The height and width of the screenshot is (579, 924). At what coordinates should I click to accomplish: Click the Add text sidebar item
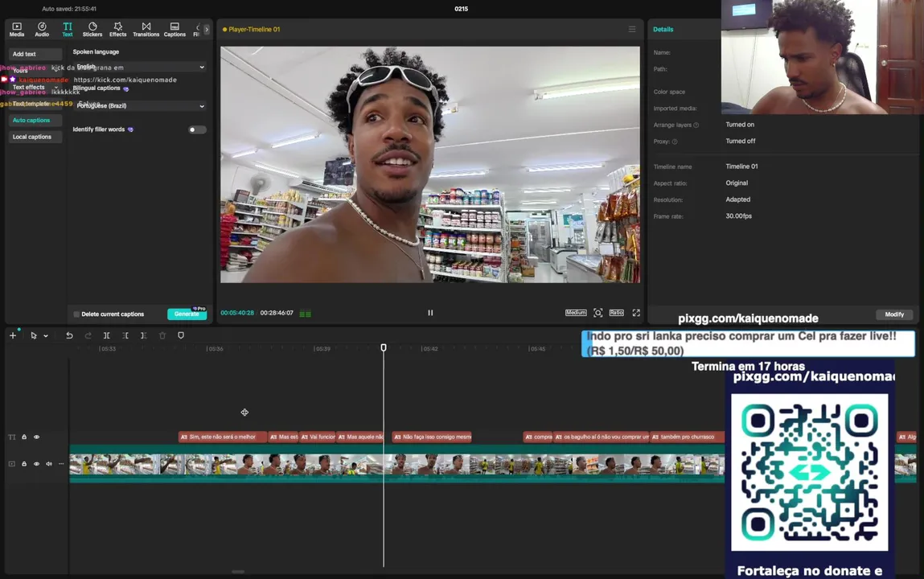pos(35,54)
